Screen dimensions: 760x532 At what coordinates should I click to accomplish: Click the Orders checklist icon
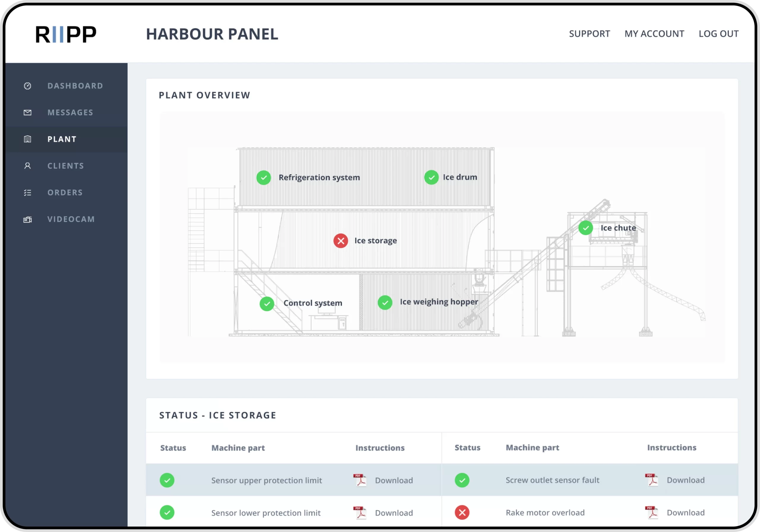coord(28,193)
